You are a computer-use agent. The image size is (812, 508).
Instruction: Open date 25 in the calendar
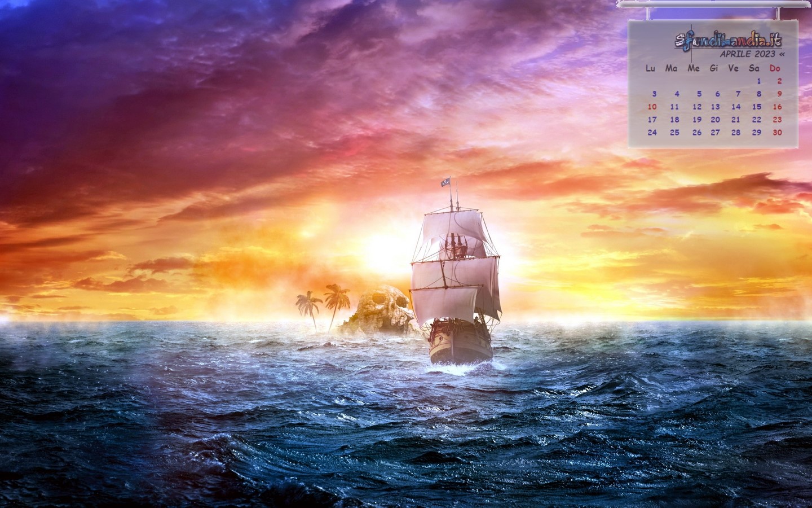(x=674, y=132)
